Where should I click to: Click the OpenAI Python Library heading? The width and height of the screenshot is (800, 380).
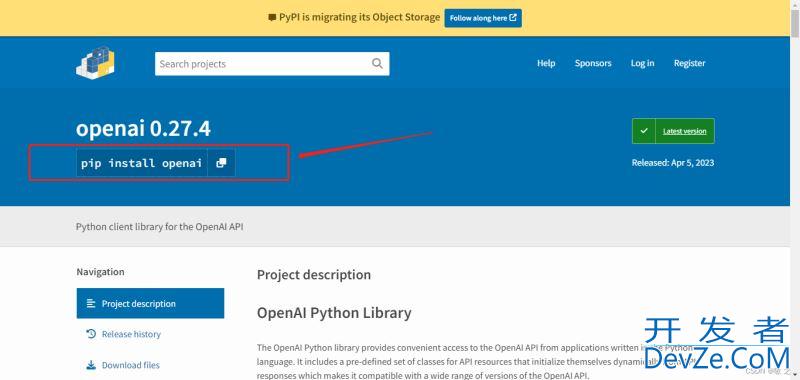pos(334,312)
